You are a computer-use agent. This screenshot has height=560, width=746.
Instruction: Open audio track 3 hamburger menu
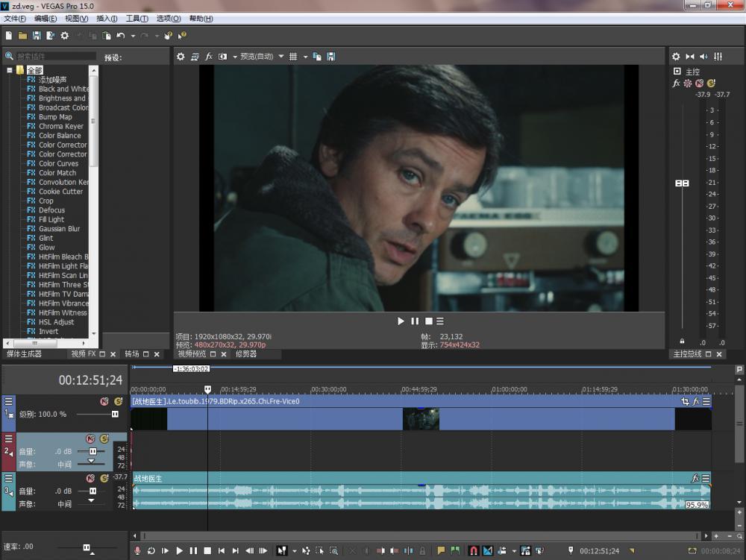pos(8,478)
